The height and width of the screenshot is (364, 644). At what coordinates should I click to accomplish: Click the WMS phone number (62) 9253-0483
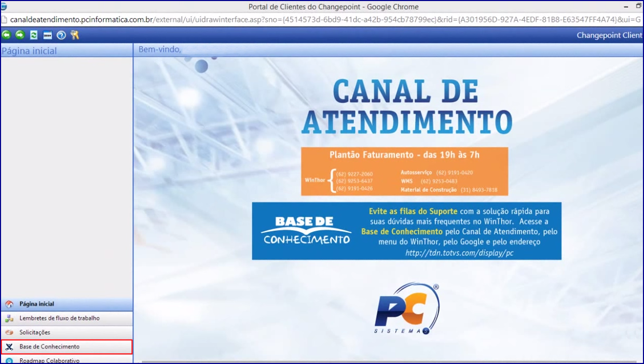click(x=439, y=181)
